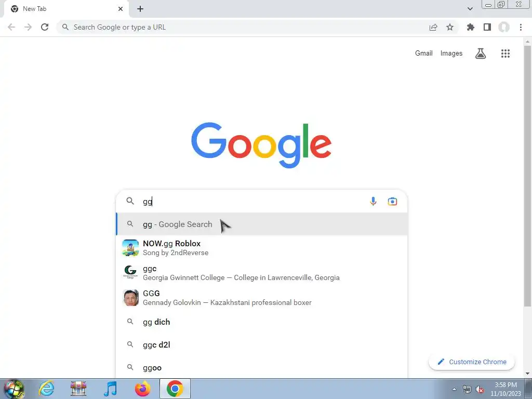Open the tab search dropdown chevron
The image size is (532, 399).
[470, 9]
